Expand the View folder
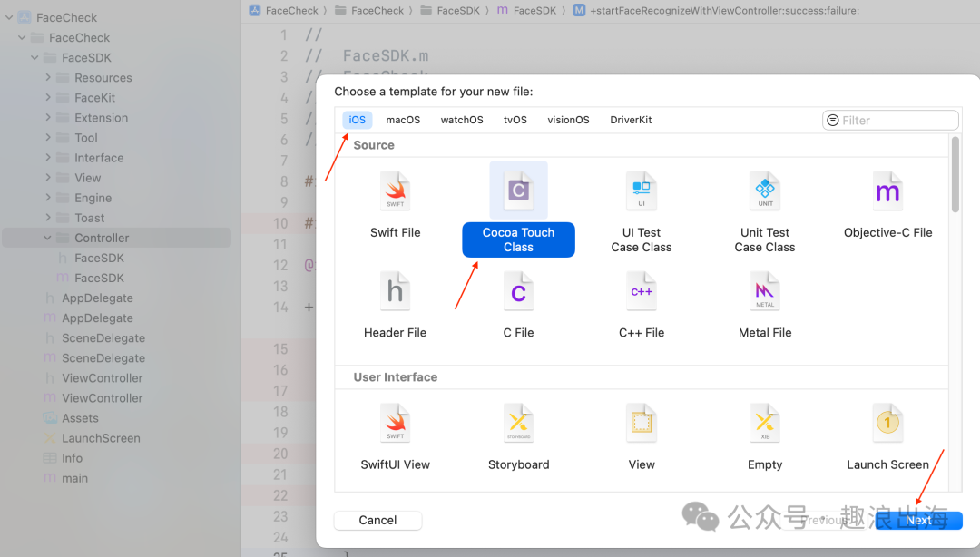Image resolution: width=980 pixels, height=557 pixels. 47,178
